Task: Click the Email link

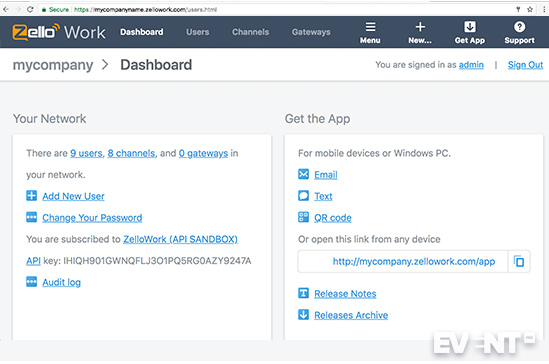Action: click(x=326, y=175)
